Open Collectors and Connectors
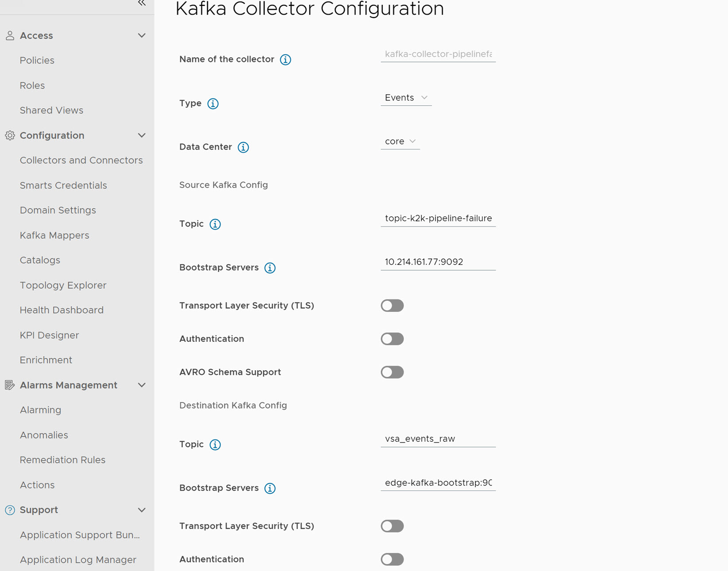Viewport: 728px width, 571px height. 81,161
